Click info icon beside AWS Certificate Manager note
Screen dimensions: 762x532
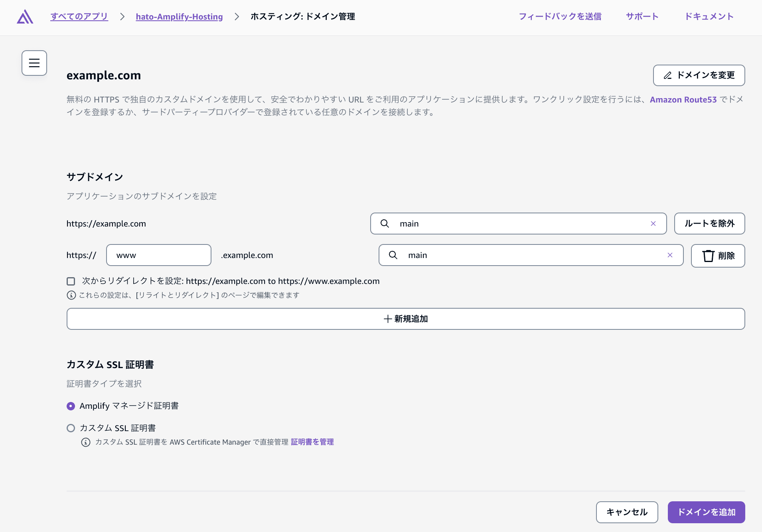click(x=86, y=442)
